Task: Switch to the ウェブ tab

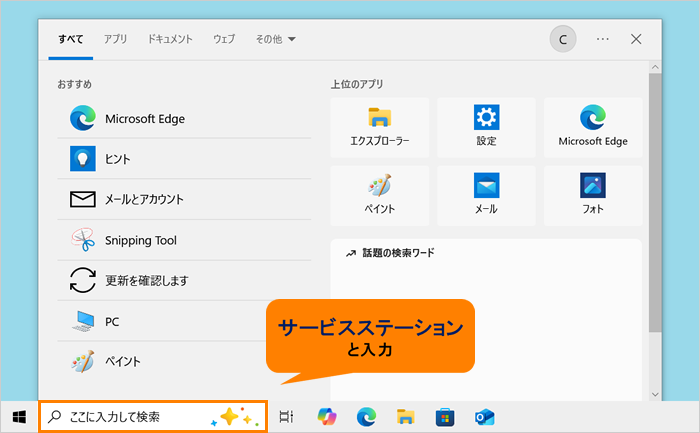Action: 224,39
